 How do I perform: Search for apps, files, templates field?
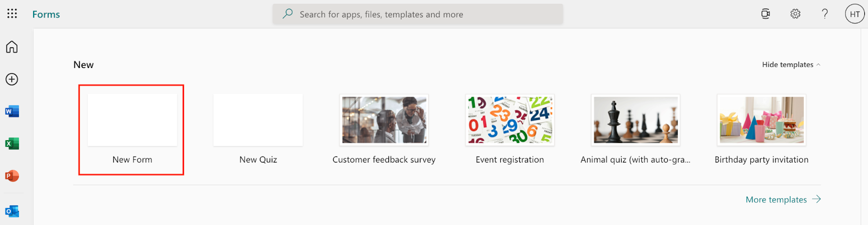click(418, 14)
